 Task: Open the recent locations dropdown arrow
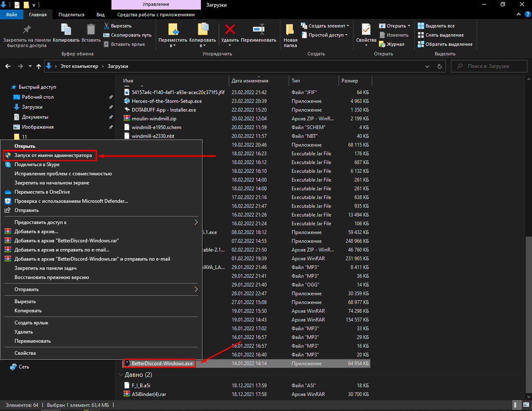tap(30, 67)
